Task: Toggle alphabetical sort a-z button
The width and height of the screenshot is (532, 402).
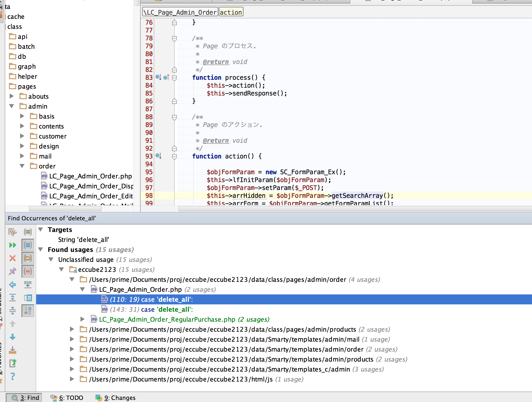Action: click(28, 311)
